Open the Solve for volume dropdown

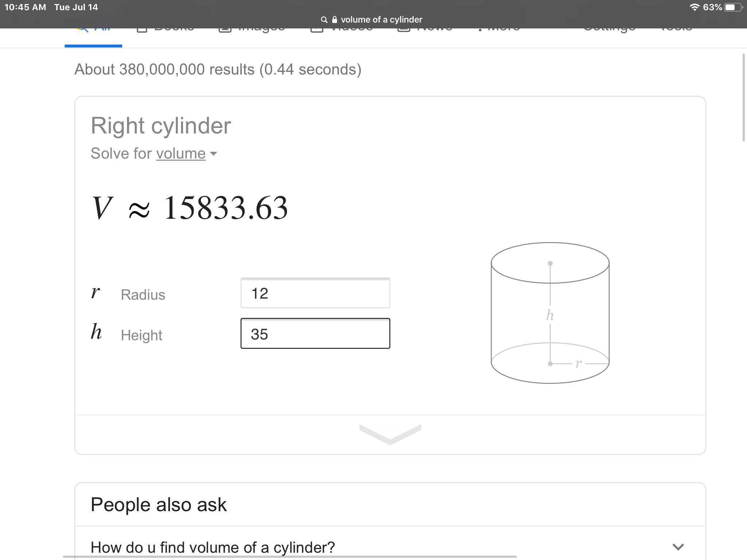pos(186,153)
